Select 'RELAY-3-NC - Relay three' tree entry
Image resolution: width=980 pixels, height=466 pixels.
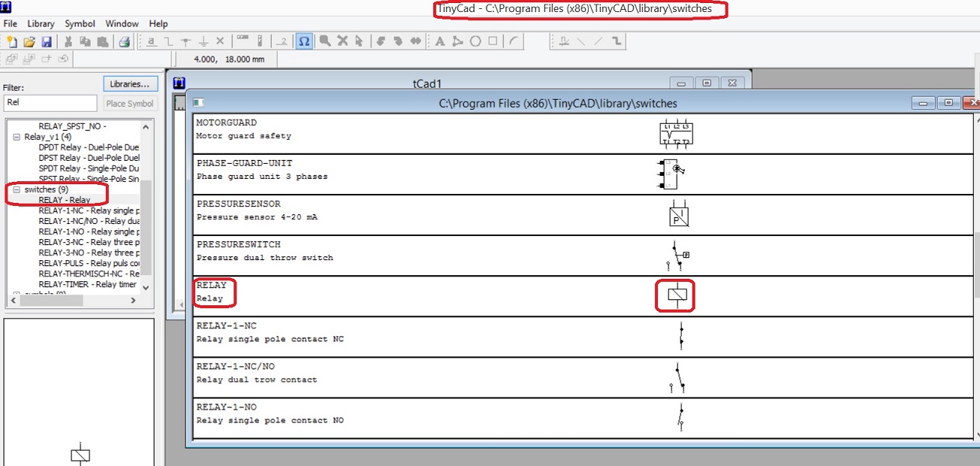(89, 242)
